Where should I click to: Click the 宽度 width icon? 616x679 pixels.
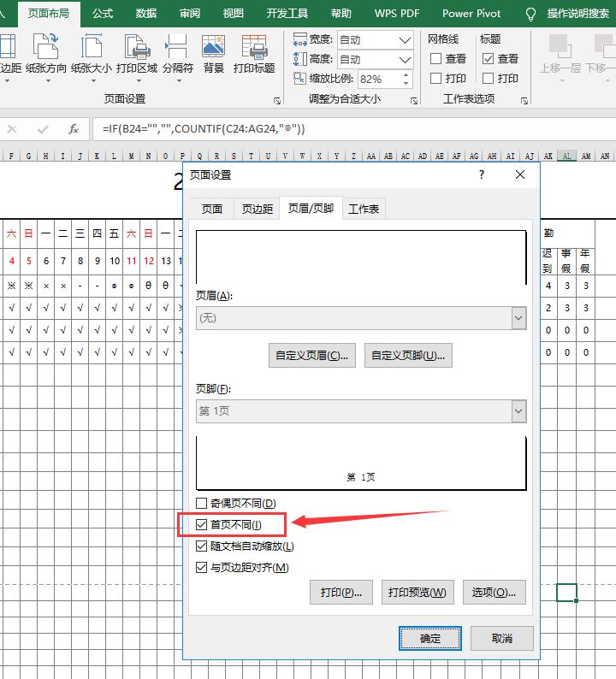299,39
